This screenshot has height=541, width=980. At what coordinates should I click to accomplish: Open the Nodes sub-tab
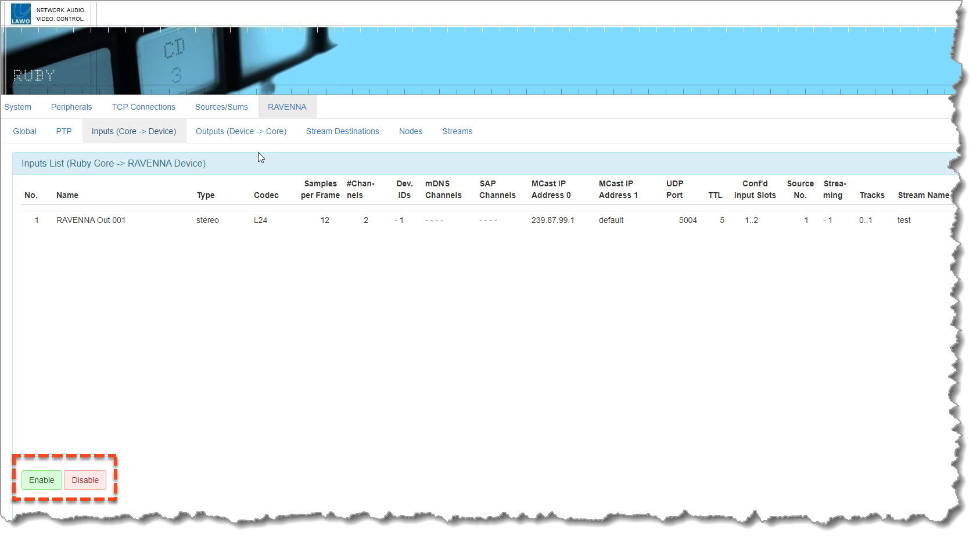point(411,131)
